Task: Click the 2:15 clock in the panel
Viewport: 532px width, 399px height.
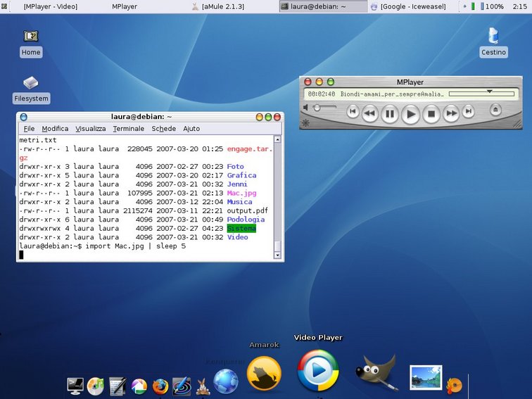Action: coord(519,6)
